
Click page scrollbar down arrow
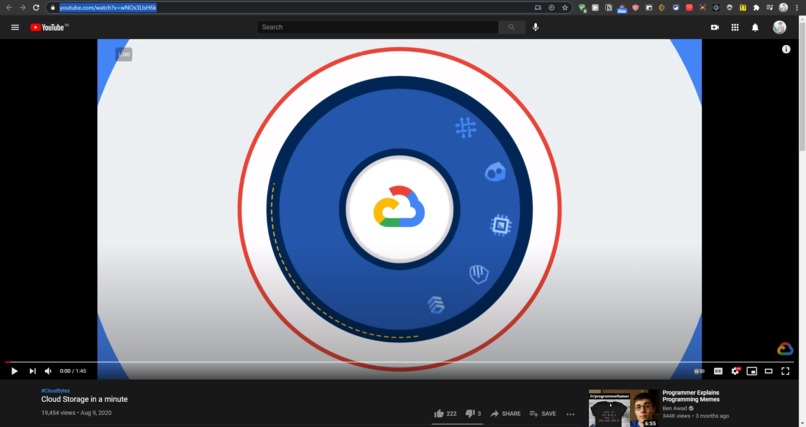(803, 423)
